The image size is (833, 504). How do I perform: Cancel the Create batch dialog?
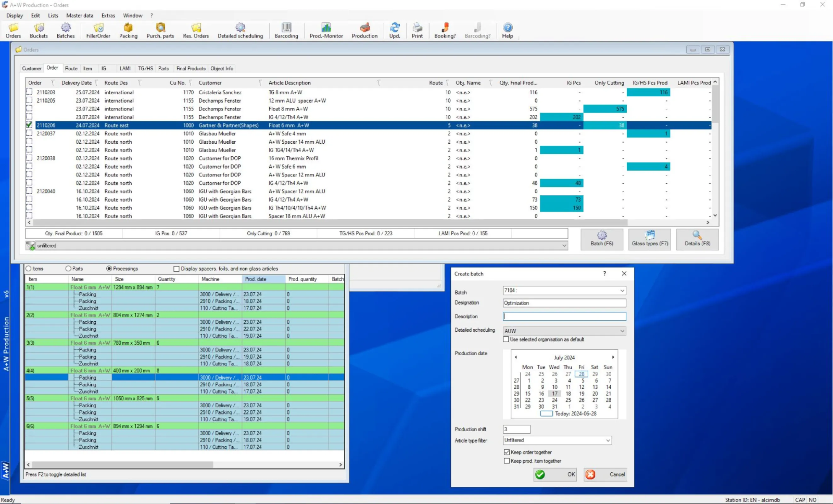[605, 474]
